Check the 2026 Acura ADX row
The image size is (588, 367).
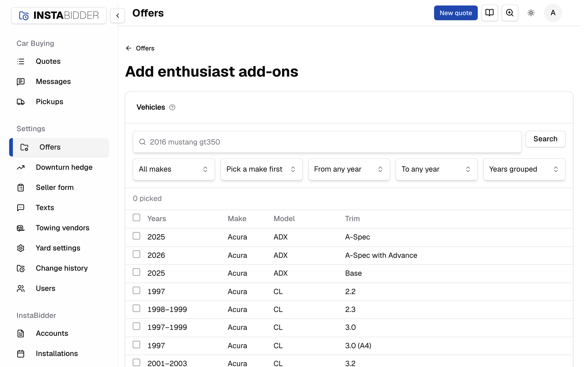coord(136,254)
